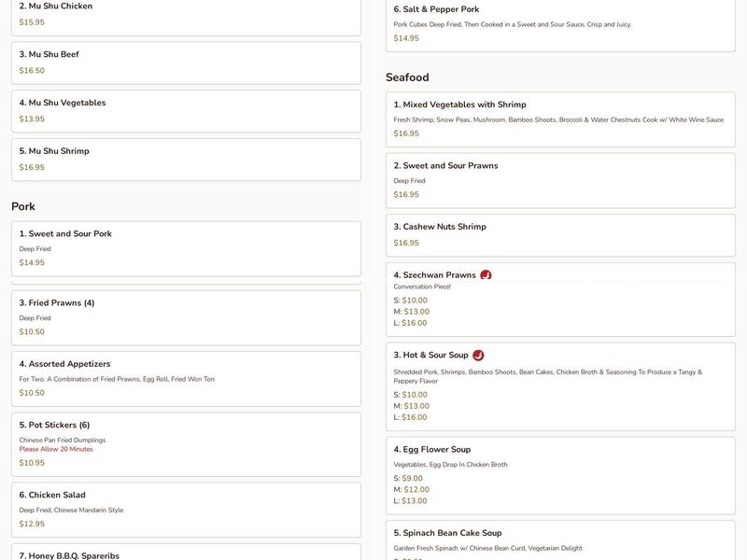Select Sweet and Sour Pork card
The width and height of the screenshot is (747, 560).
tap(186, 248)
